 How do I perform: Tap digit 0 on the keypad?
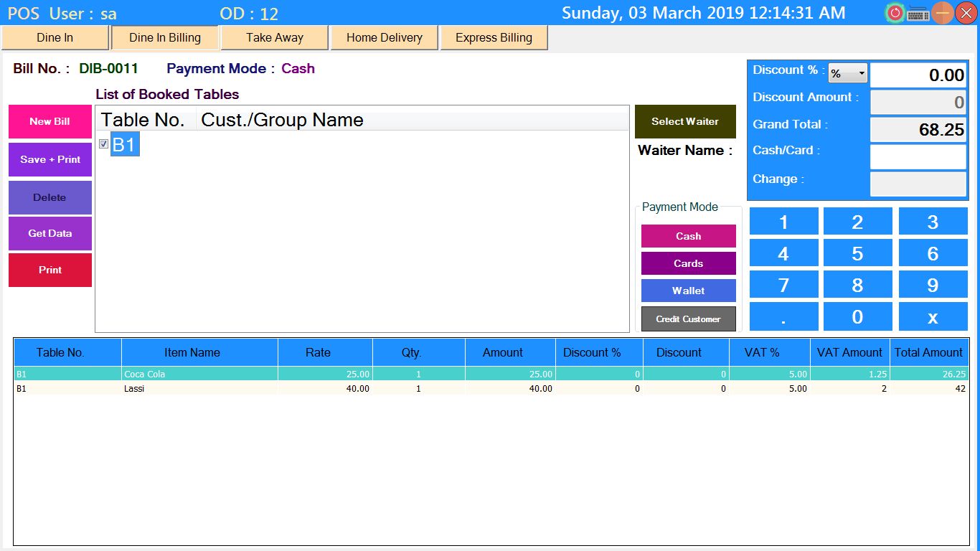pyautogui.click(x=857, y=317)
